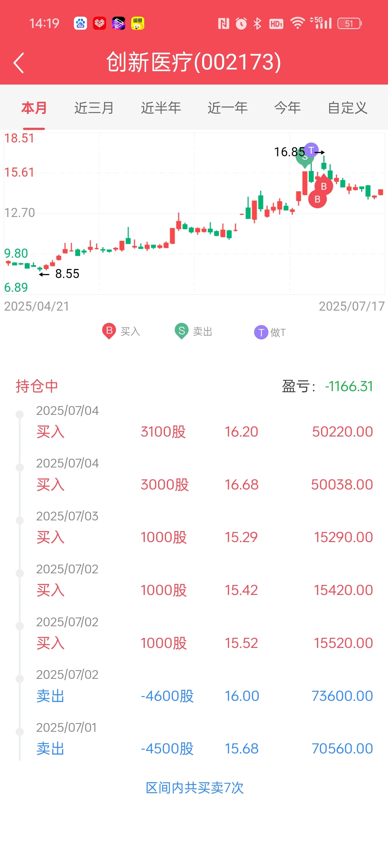Tap the 2025/07/03 transaction date

[67, 516]
